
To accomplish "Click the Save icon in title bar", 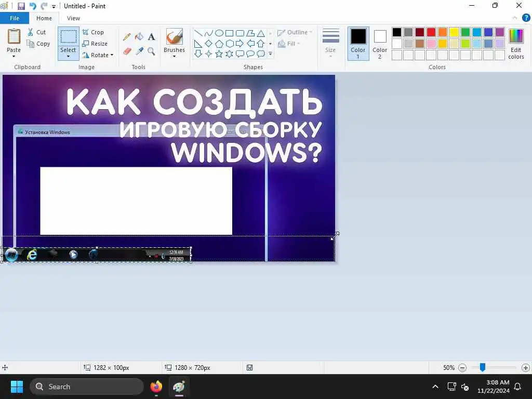I will tap(21, 6).
